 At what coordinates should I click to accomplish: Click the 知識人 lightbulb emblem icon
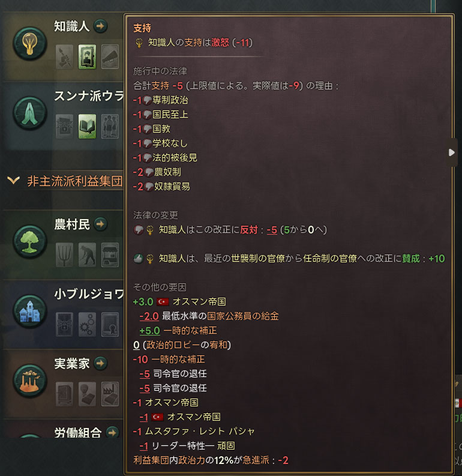[x=30, y=43]
